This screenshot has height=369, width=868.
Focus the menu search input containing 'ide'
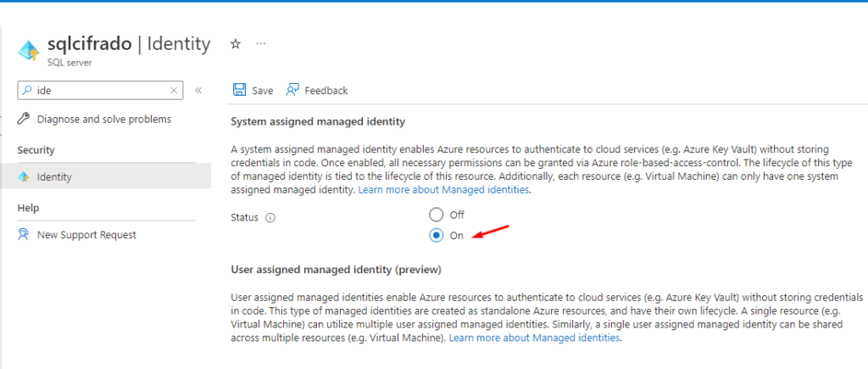tap(101, 90)
